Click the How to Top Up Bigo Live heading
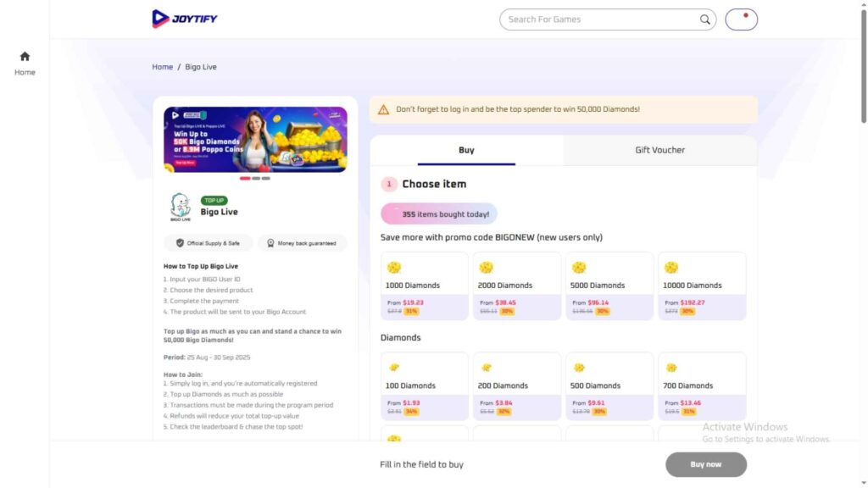 pos(201,266)
